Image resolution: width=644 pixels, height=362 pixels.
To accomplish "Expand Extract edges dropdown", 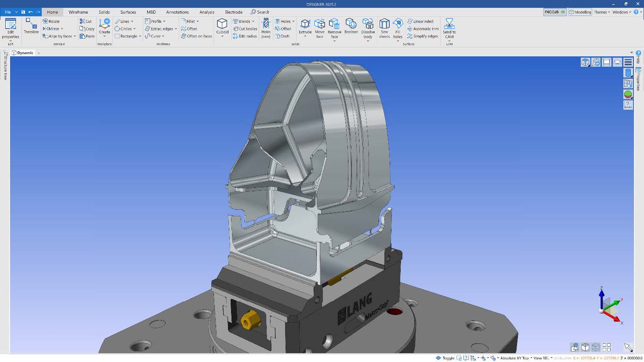I will pyautogui.click(x=176, y=29).
